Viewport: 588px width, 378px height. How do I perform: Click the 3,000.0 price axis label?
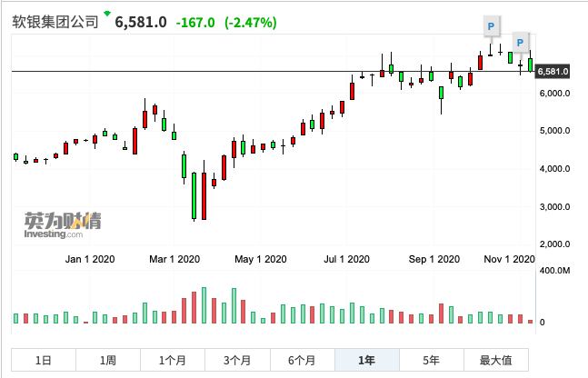[x=554, y=206]
